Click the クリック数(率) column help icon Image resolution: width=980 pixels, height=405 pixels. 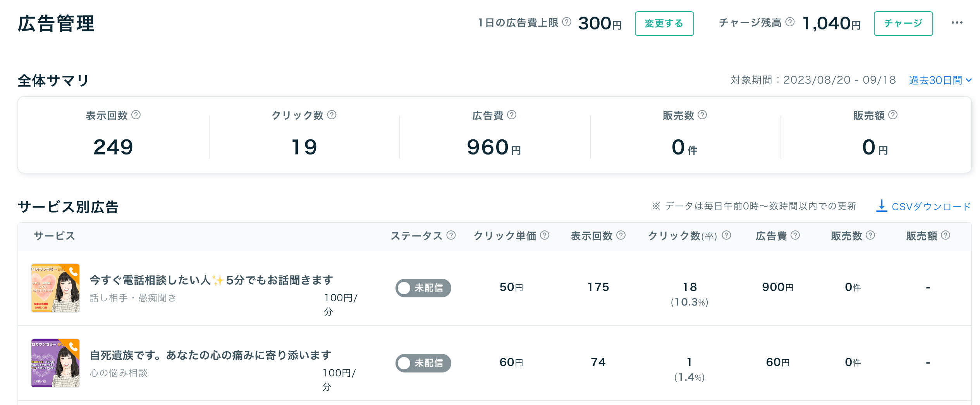pos(727,235)
